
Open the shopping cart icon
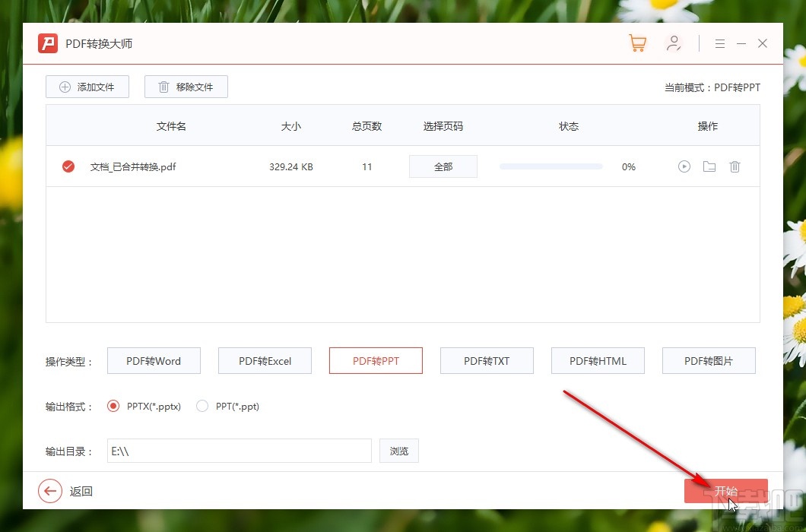637,43
